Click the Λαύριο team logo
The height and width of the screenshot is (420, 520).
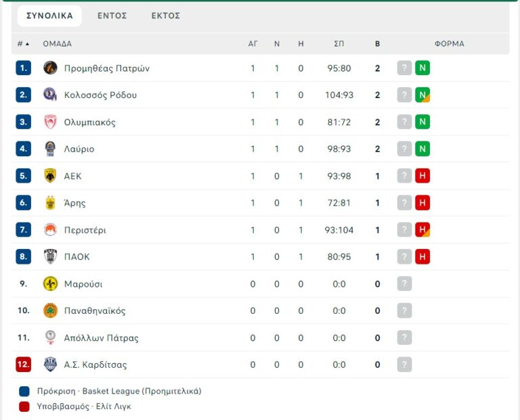point(50,149)
